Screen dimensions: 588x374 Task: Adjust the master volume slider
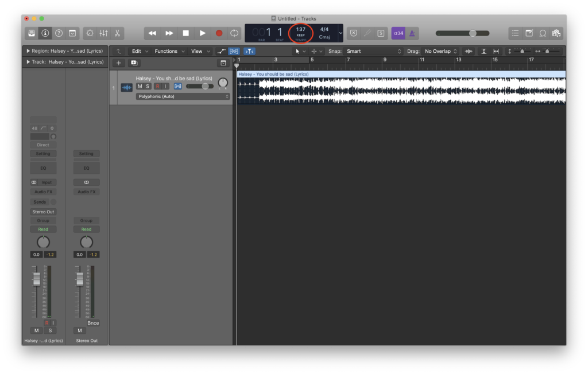tap(463, 33)
